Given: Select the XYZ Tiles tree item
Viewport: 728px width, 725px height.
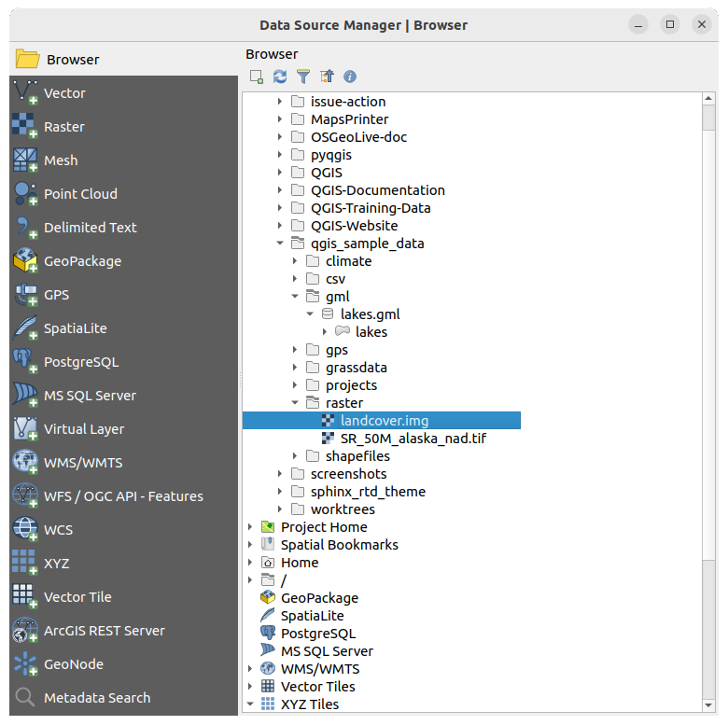Looking at the screenshot, I should [x=309, y=704].
